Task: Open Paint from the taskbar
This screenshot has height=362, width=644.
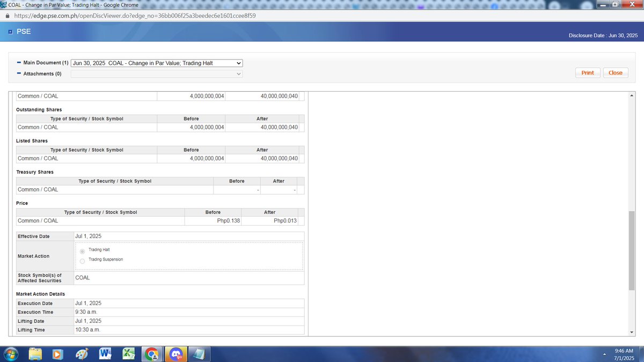Action: (x=81, y=354)
